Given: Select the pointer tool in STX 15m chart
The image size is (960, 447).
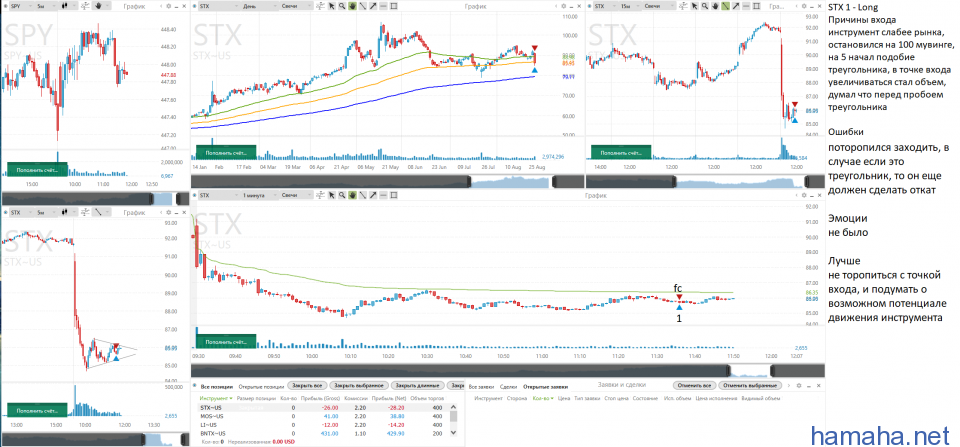Looking at the screenshot, I should (x=694, y=6).
